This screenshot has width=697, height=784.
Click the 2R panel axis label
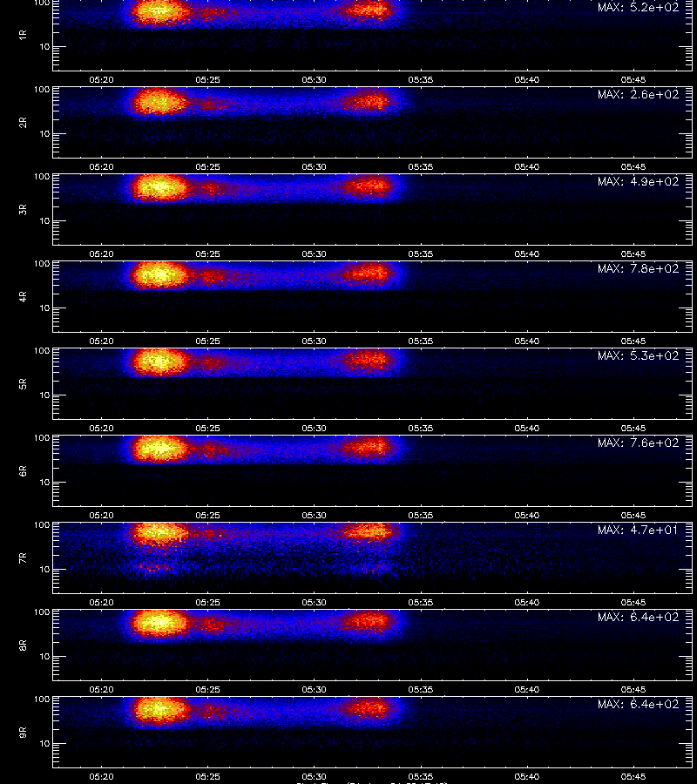point(23,123)
